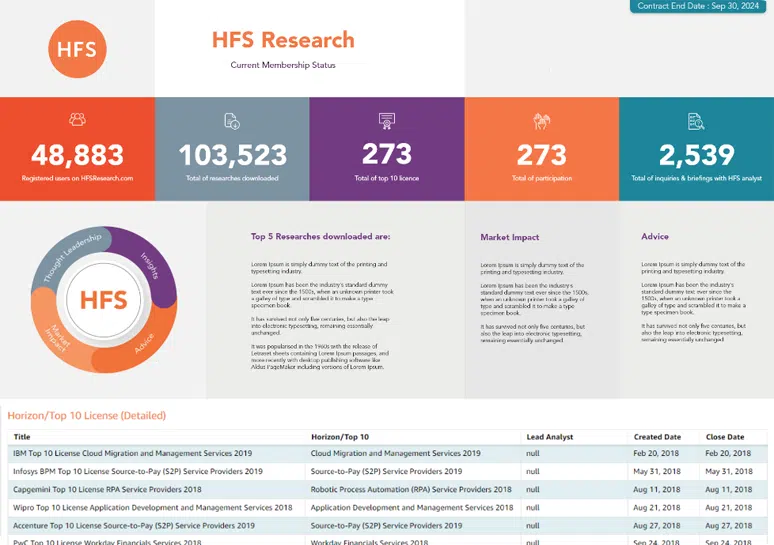Screen dimensions: 774x545
Task: Click the top 10 licence certificate icon
Action: coord(387,121)
